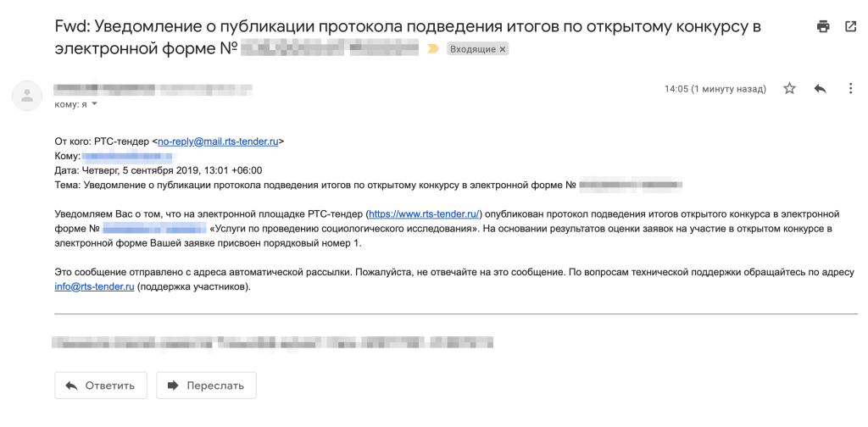Viewport: 868px width, 427px height.
Task: Expand recipient details arrow beside кому: я
Action: point(94,104)
